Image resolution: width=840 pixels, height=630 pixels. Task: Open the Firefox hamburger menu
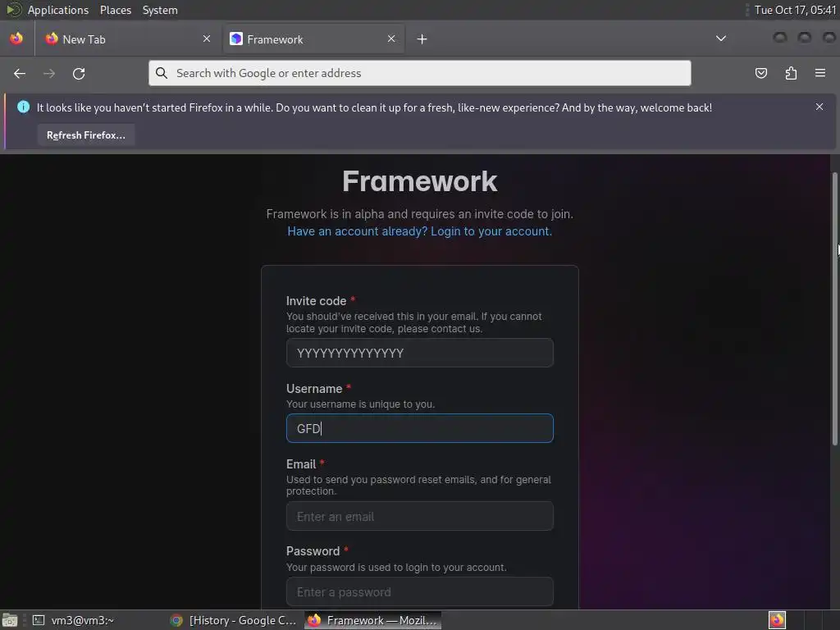point(820,73)
